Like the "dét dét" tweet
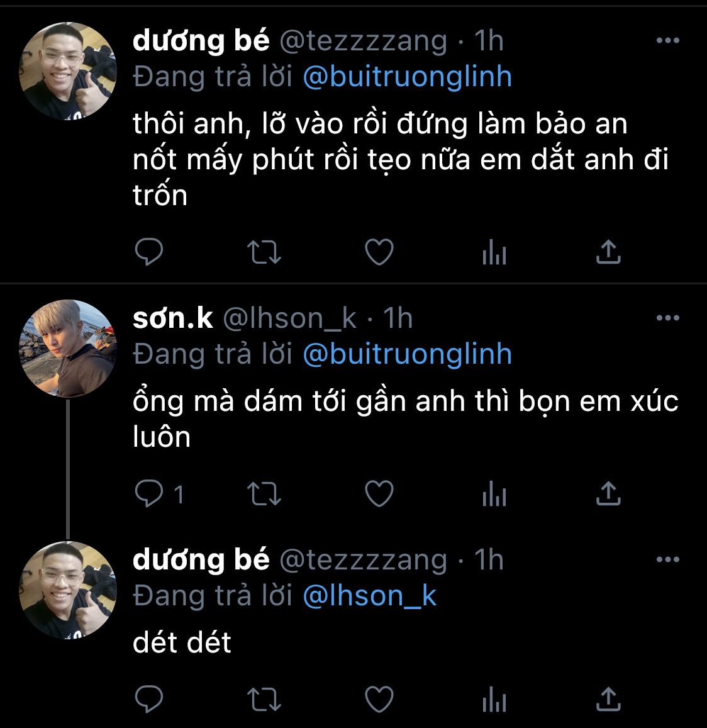This screenshot has width=707, height=728. click(x=379, y=699)
